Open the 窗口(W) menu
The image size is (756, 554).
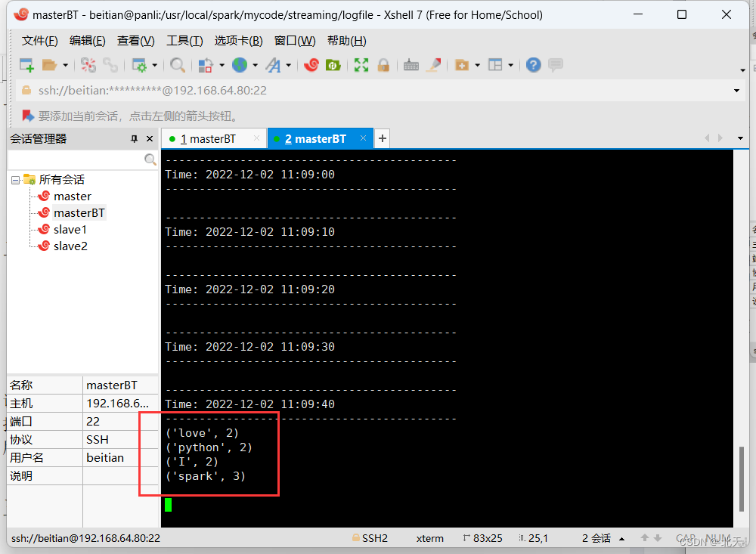295,41
